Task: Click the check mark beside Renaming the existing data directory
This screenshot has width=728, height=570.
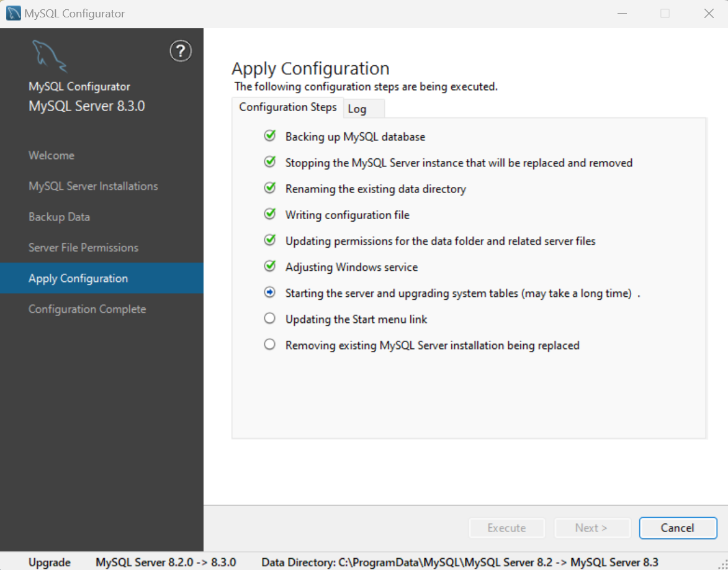Action: pos(269,188)
